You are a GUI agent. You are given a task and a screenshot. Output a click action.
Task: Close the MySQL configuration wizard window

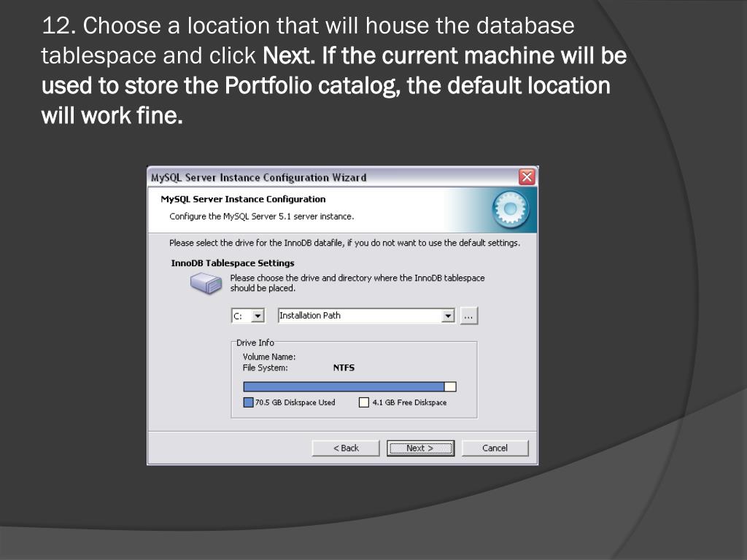point(527,177)
